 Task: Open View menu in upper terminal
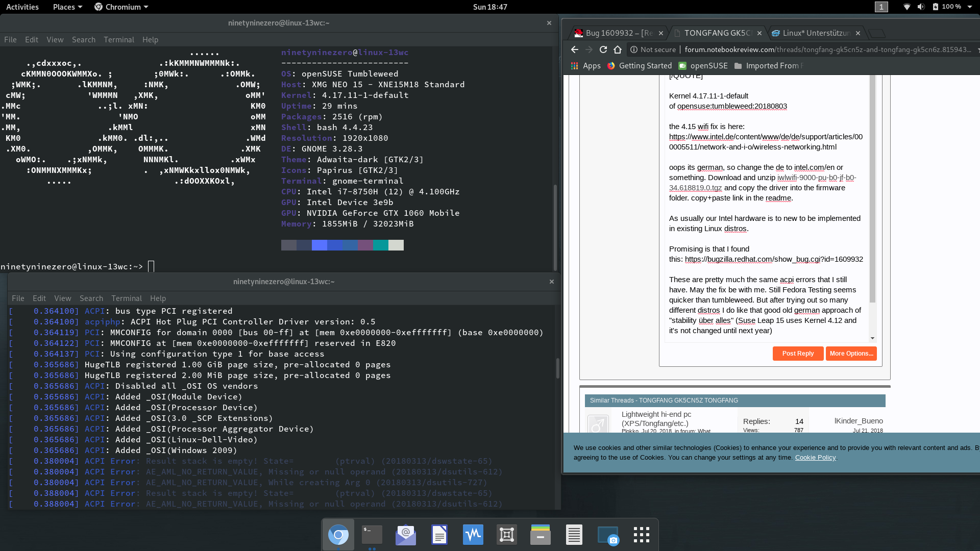tap(55, 39)
